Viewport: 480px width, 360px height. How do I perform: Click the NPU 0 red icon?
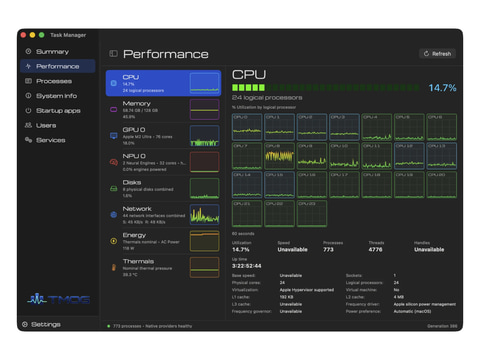[114, 162]
